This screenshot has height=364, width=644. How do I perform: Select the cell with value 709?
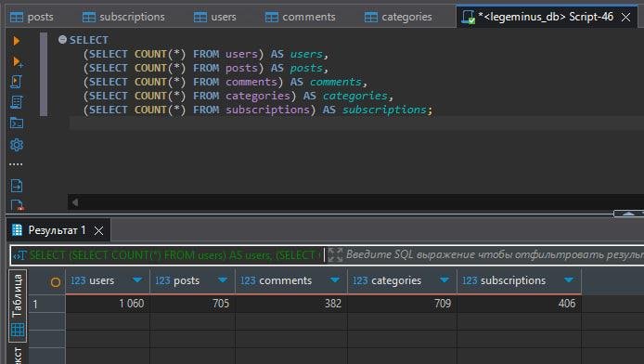pos(402,304)
